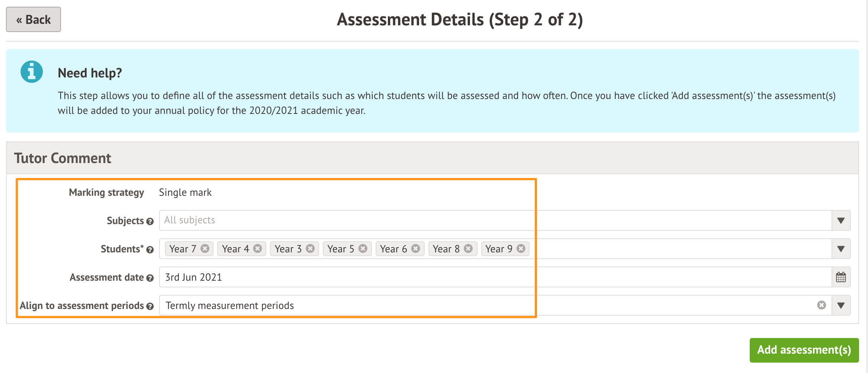Image resolution: width=868 pixels, height=373 pixels.
Task: Click the assessment periods help icon
Action: click(150, 306)
